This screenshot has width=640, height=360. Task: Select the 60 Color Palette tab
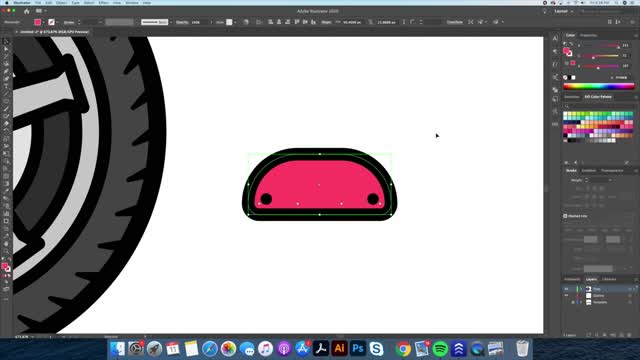pos(598,97)
